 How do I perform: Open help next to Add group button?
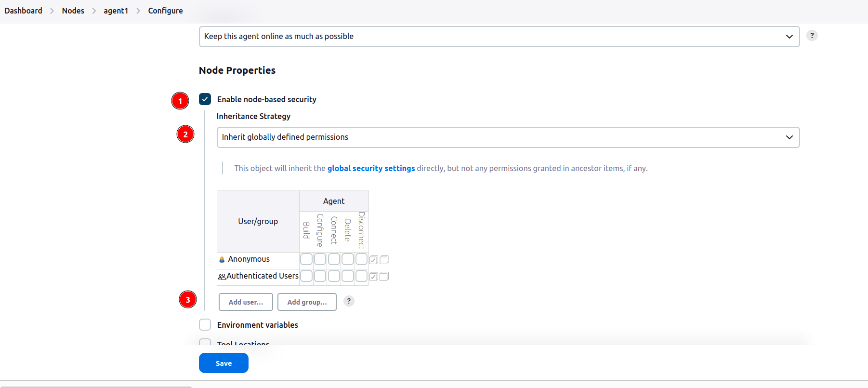coord(349,301)
